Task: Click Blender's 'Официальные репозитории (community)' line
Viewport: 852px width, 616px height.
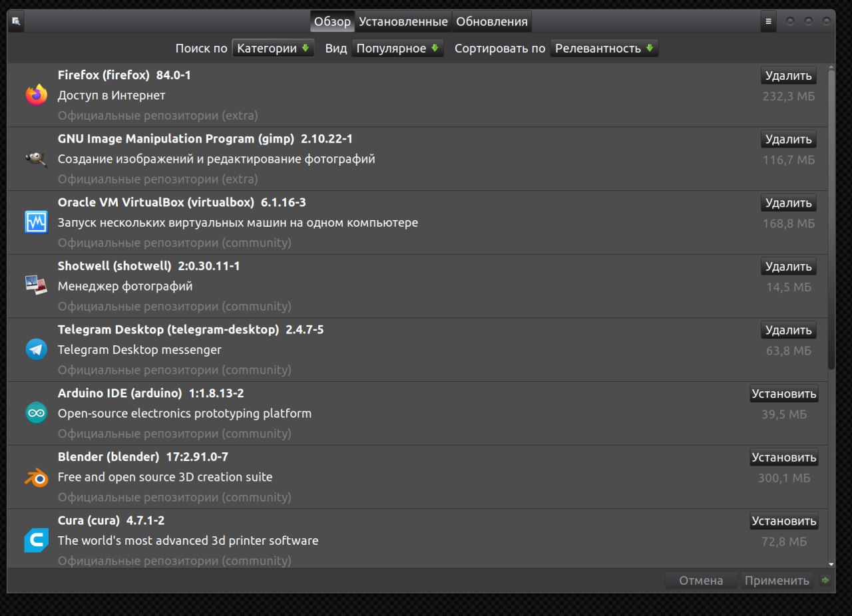Action: (174, 497)
